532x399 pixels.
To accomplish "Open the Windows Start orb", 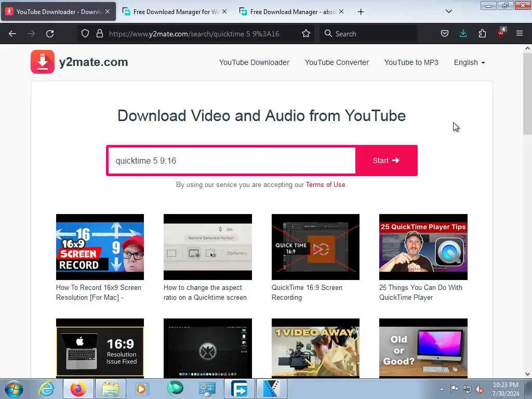I will pos(14,389).
